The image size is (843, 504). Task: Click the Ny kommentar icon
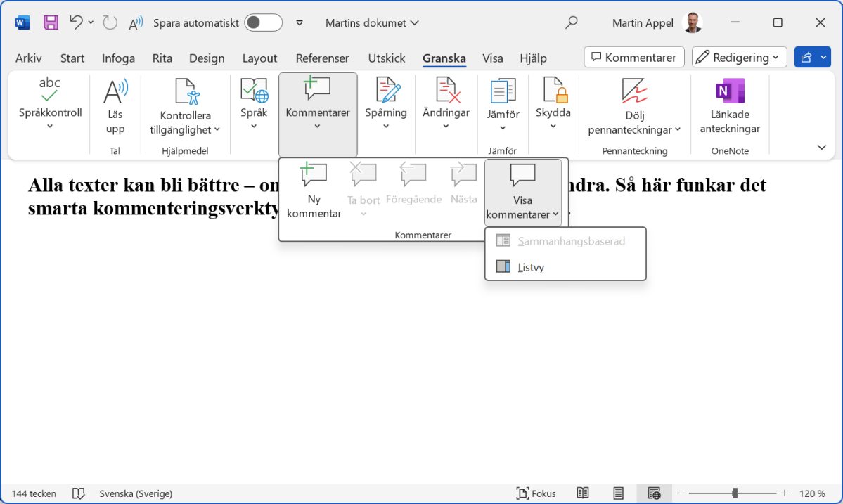click(314, 175)
